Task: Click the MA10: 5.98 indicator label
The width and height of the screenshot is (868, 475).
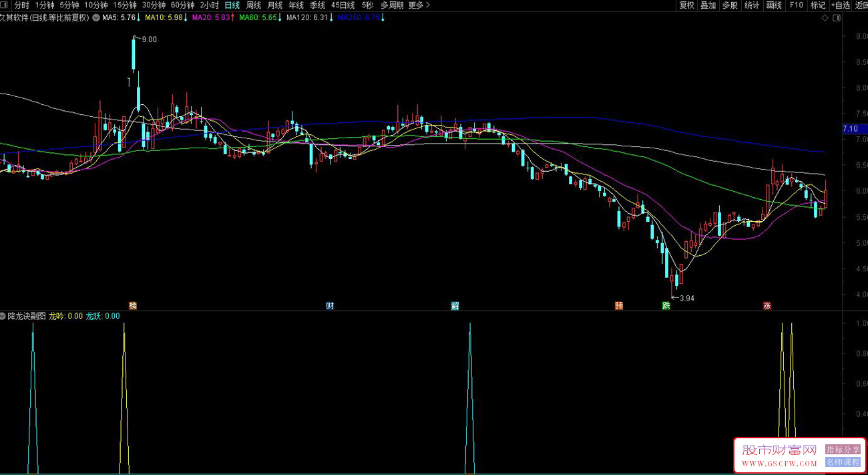Action: pyautogui.click(x=166, y=18)
